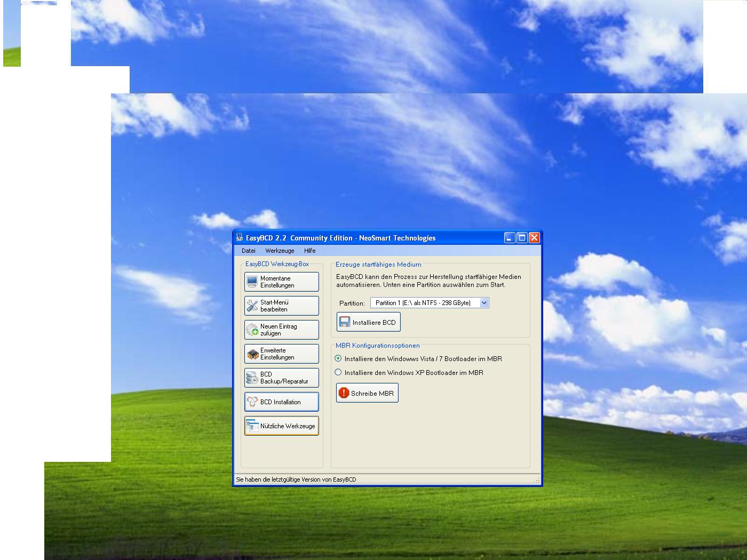747x560 pixels.
Task: Click the 'Schreibe MBR' button label
Action: (372, 394)
